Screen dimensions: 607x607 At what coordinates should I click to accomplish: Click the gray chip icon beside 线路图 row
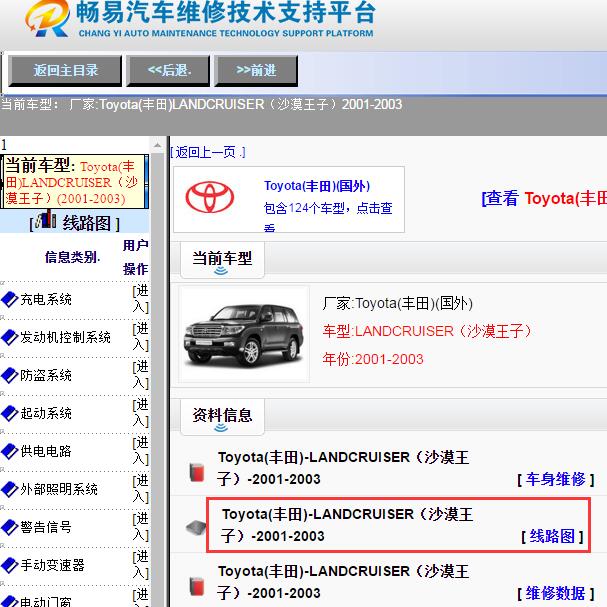point(197,527)
